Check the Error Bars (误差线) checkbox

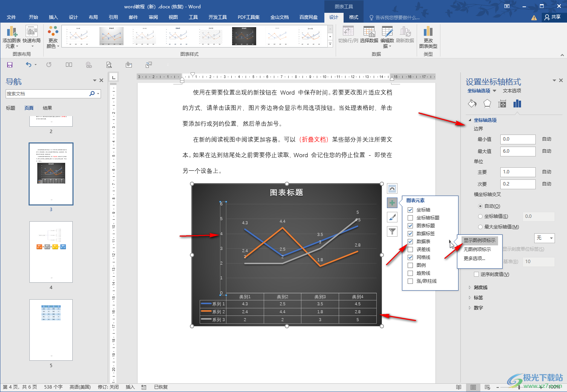pyautogui.click(x=410, y=250)
